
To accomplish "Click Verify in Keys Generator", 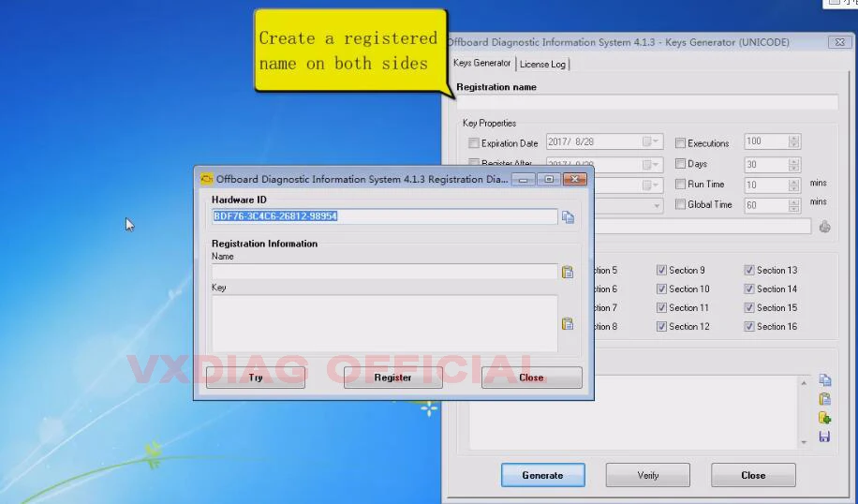I will coord(648,475).
